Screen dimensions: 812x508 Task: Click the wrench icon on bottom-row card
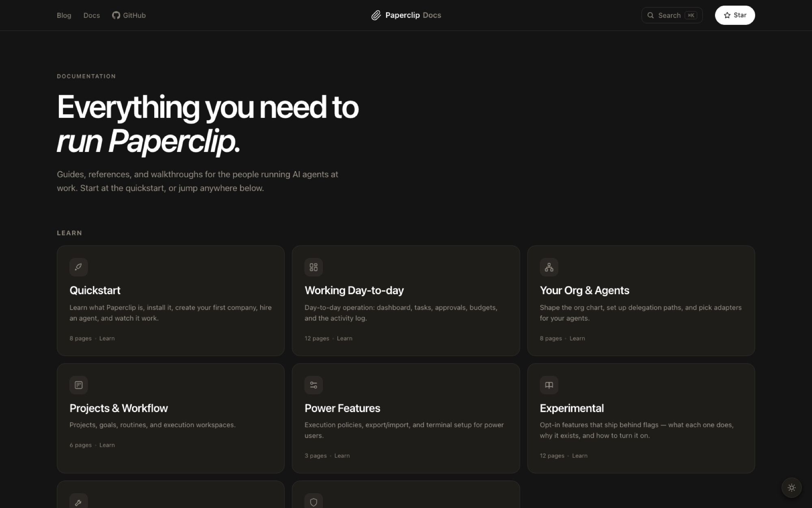click(78, 502)
